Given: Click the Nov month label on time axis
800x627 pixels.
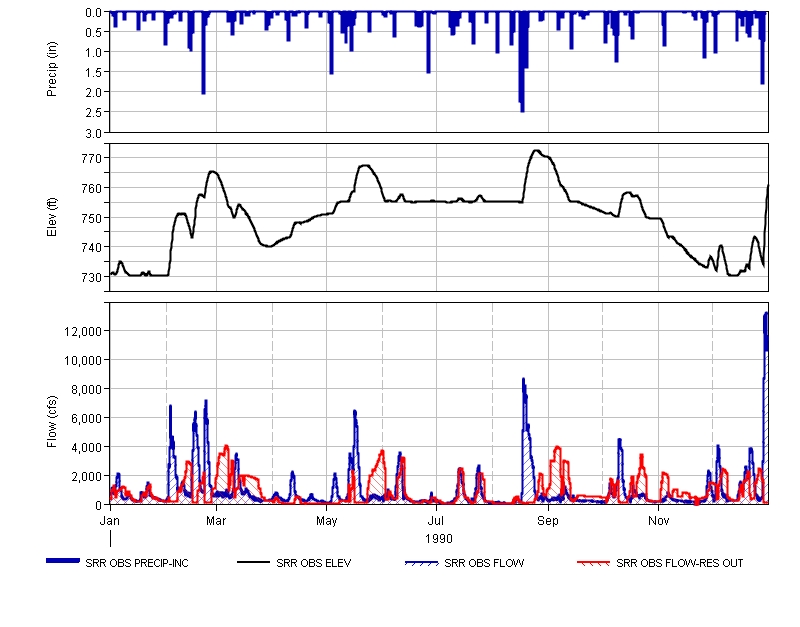Looking at the screenshot, I should click(658, 521).
